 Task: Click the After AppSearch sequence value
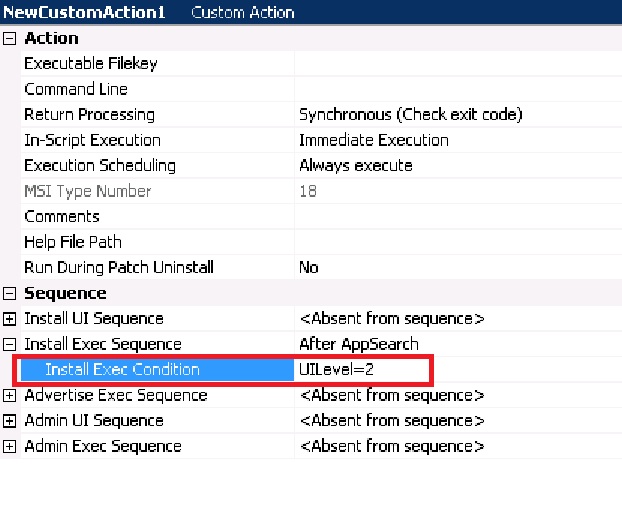(x=359, y=345)
